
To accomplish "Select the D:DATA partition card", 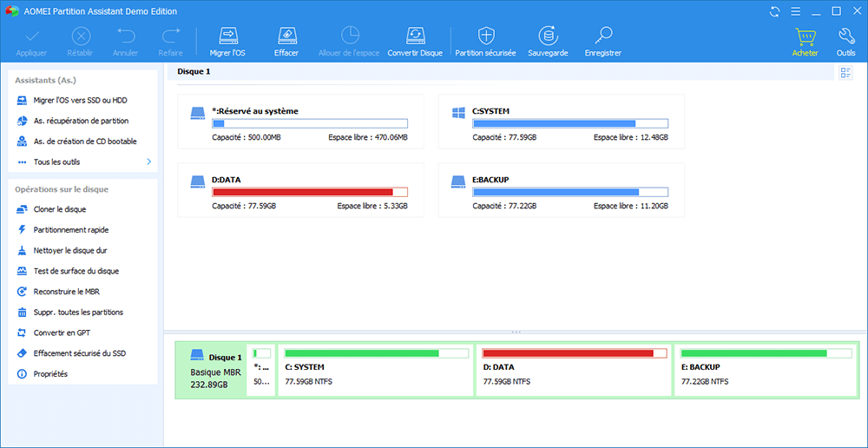I will (x=300, y=190).
